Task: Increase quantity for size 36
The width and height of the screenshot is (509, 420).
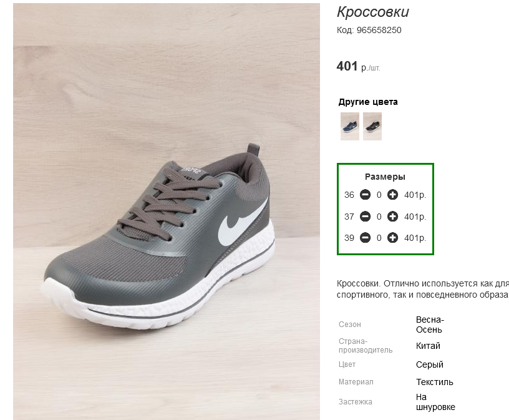Action: 392,195
